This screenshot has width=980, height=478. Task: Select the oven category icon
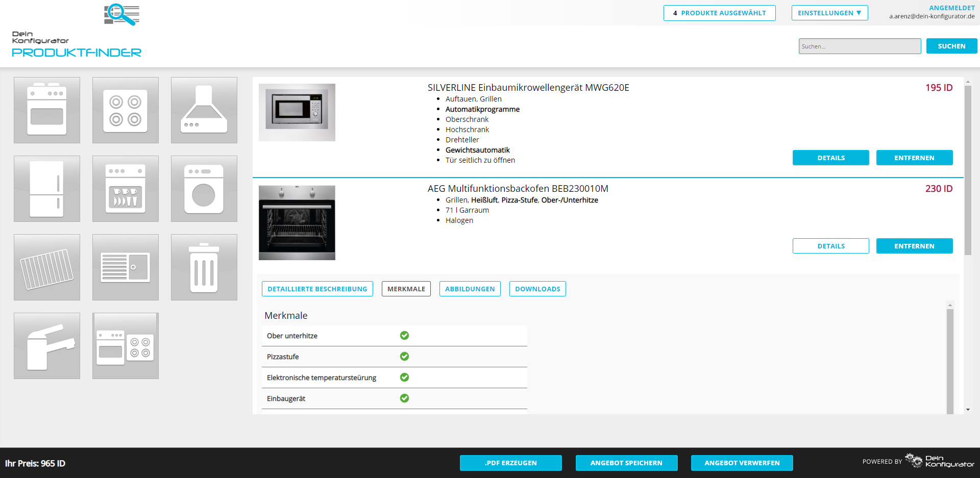[47, 110]
